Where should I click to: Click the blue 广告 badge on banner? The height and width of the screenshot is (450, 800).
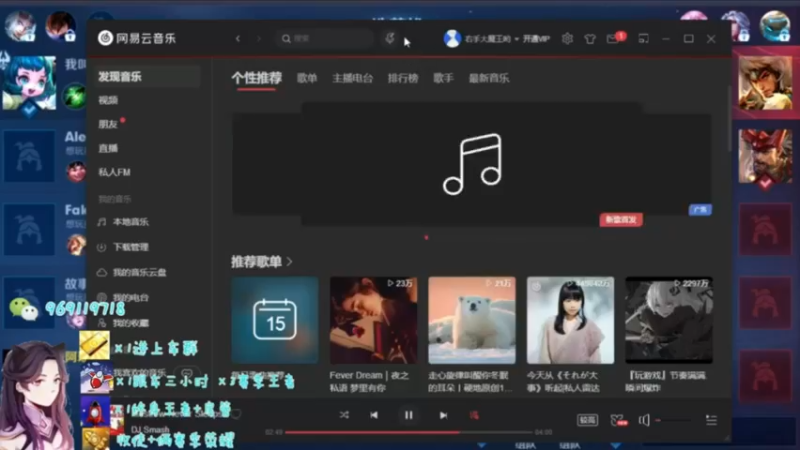700,210
